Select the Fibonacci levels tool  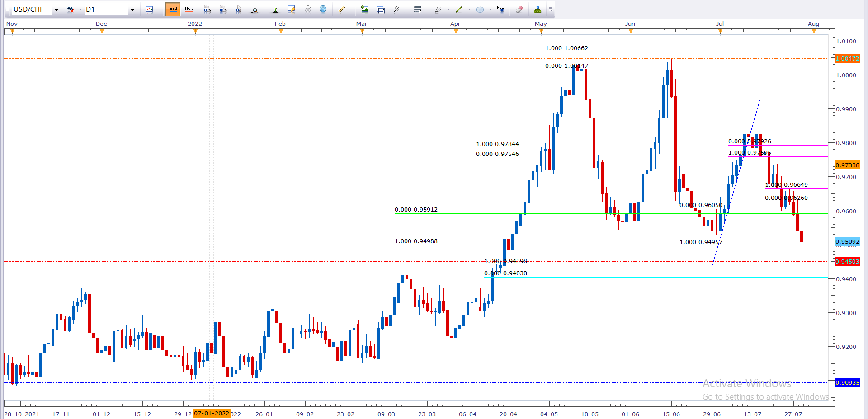point(417,9)
